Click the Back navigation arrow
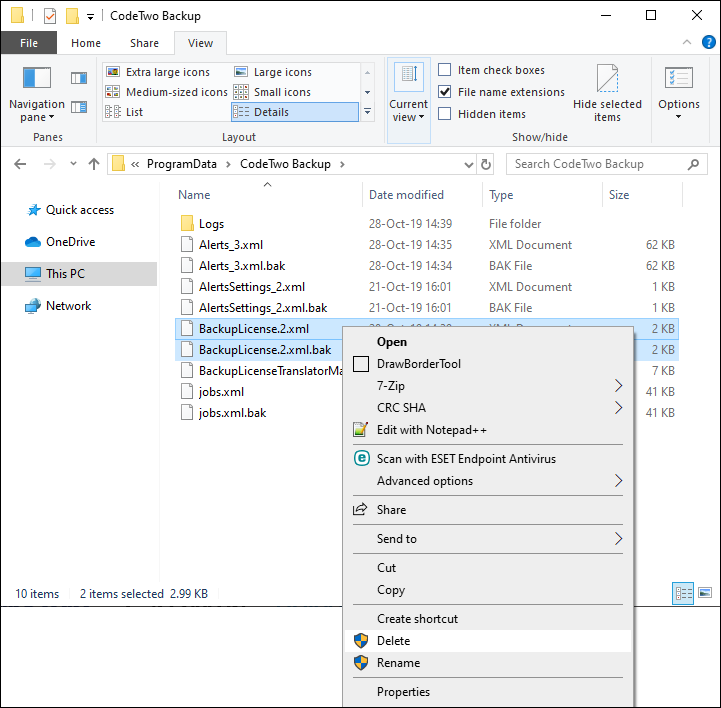The image size is (721, 708). (20, 164)
